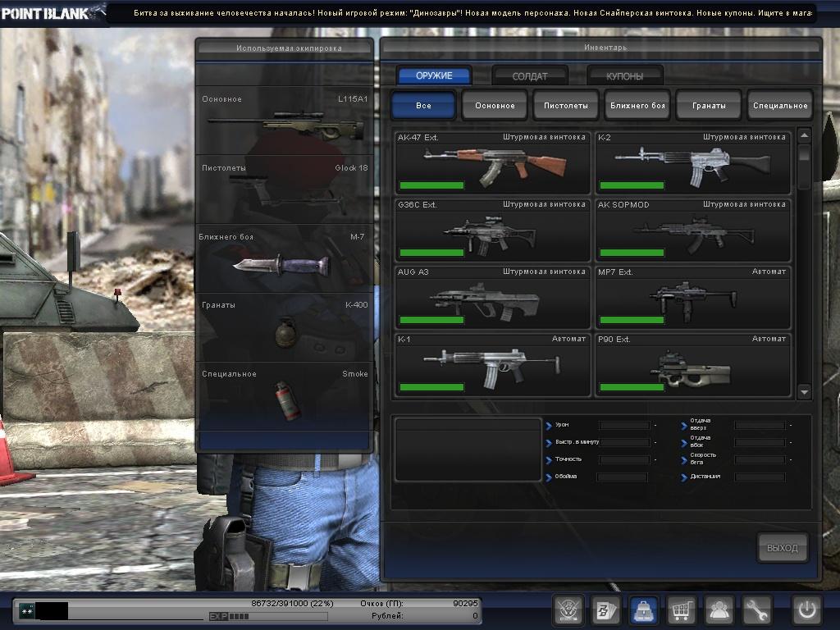
Task: Click the clan emblem icon in bottom bar
Action: pyautogui.click(x=566, y=610)
